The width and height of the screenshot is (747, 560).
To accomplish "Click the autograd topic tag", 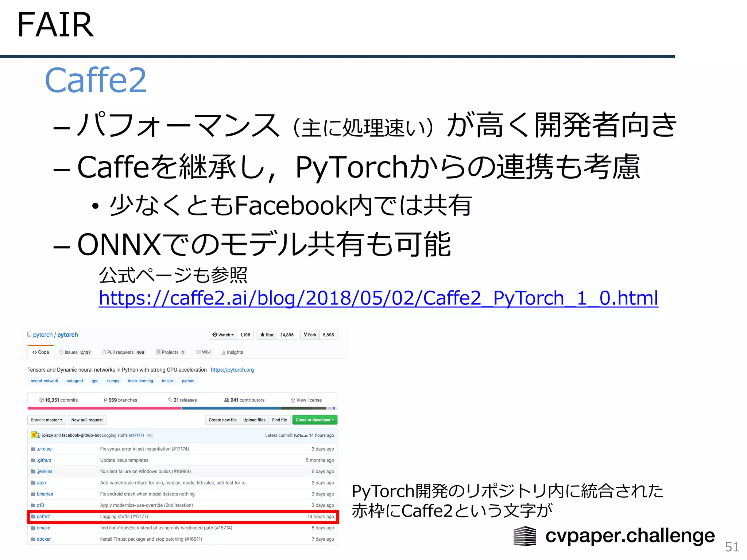I will point(74,381).
